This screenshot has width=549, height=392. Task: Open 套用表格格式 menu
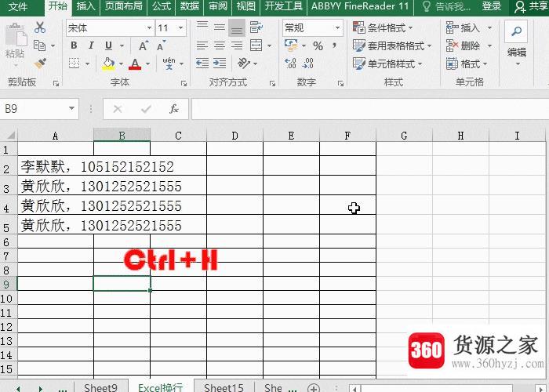point(392,45)
